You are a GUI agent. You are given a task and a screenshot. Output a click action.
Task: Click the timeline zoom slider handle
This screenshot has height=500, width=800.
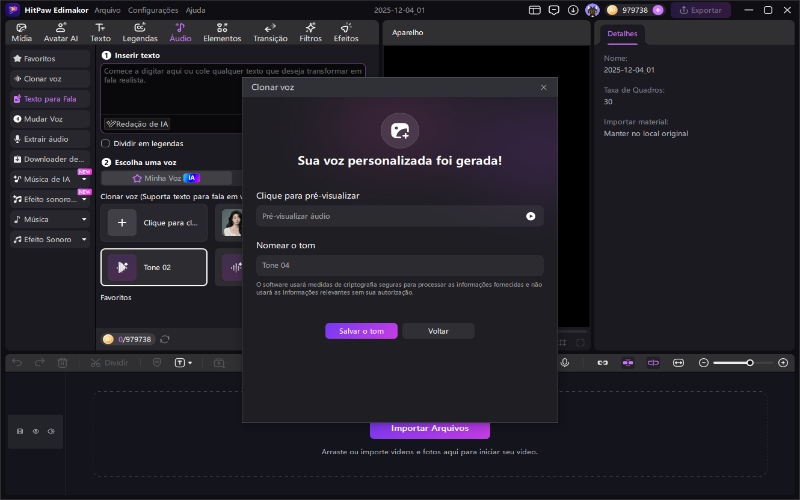749,363
